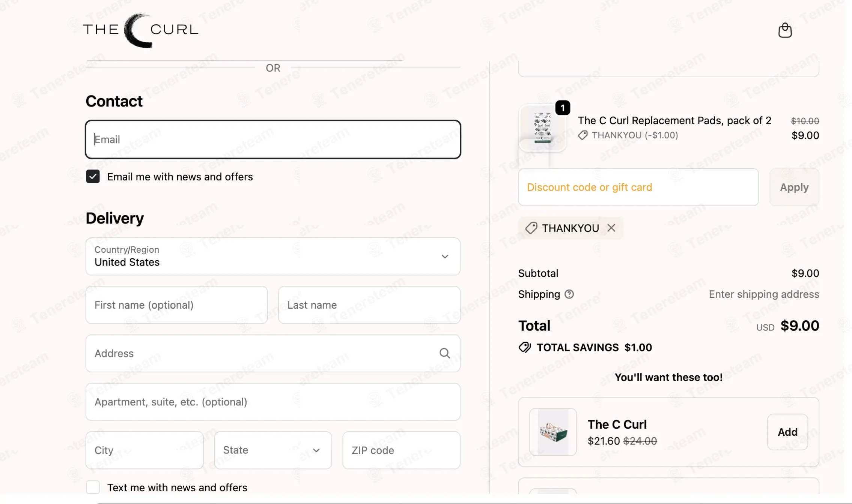Click the Address search magnifier icon
This screenshot has height=504, width=852.
point(445,353)
